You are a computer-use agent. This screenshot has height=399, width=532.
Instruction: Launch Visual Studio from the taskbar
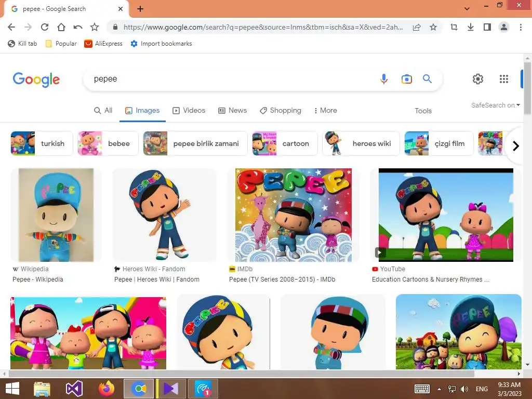coord(74,389)
